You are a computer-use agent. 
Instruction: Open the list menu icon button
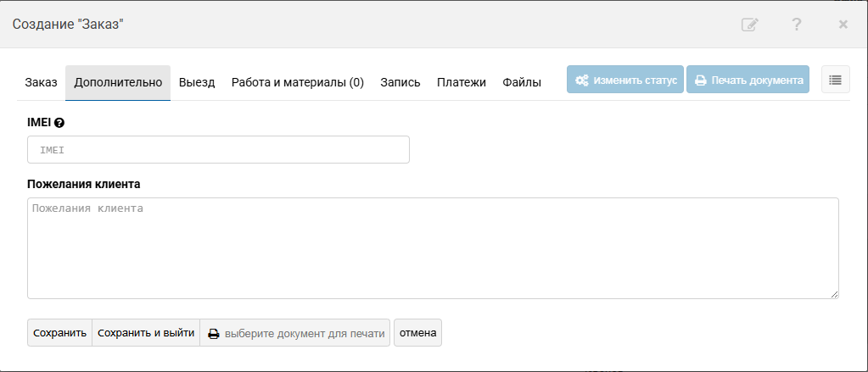tap(836, 81)
